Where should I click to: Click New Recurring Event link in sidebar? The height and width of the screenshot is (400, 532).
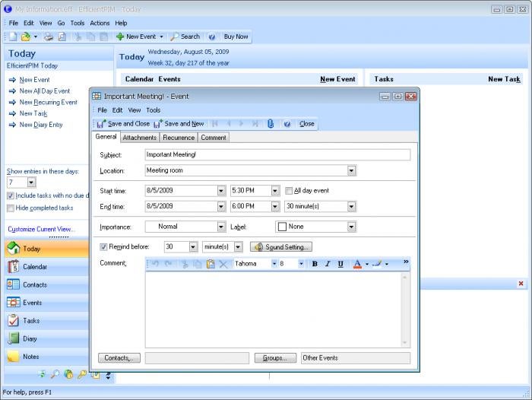(48, 102)
